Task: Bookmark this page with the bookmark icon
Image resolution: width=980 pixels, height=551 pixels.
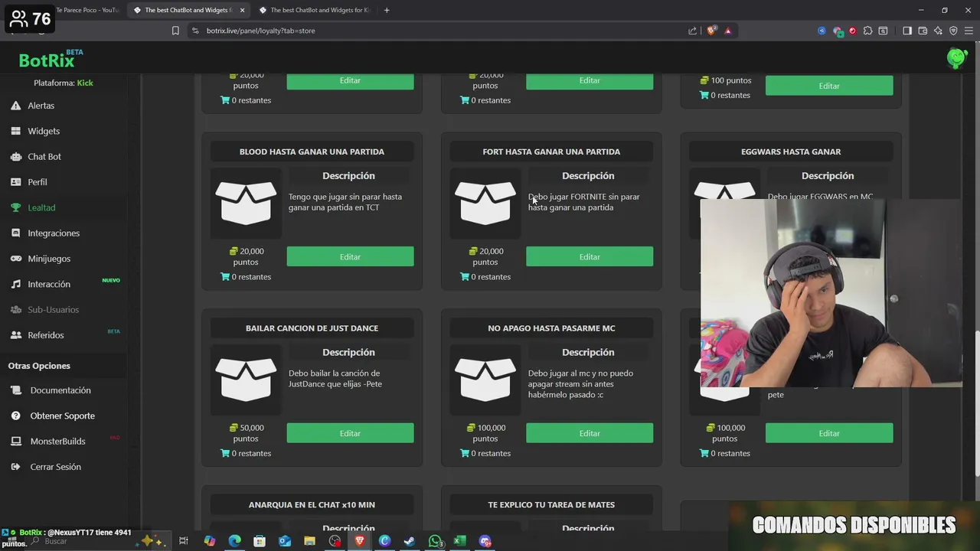Action: click(x=175, y=31)
